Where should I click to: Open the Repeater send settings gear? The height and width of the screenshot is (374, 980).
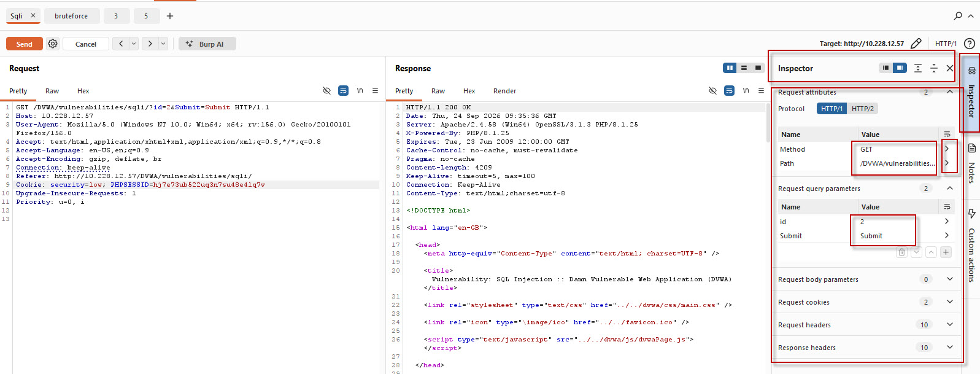point(53,44)
